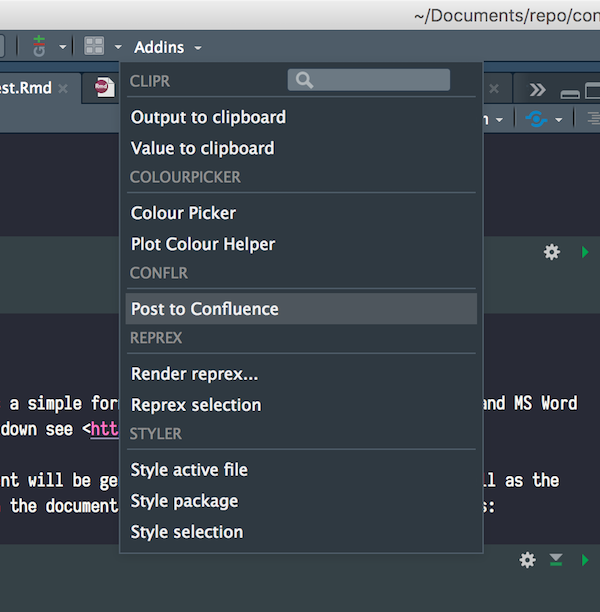600x612 pixels.
Task: Run the first code chunk
Action: point(585,252)
